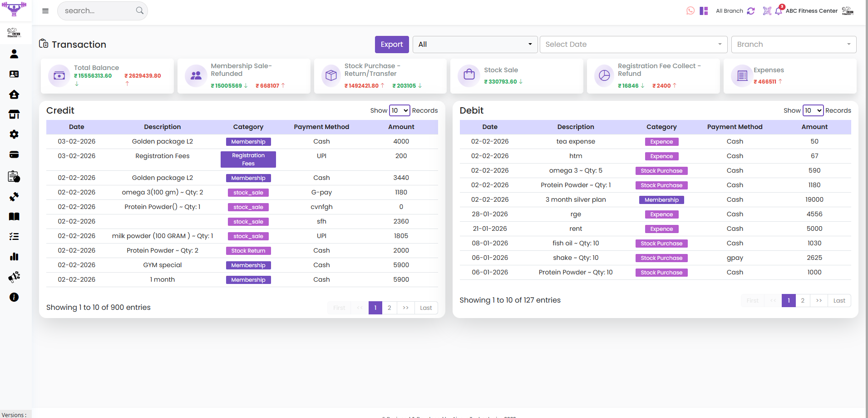
Task: Click the Amount column header in Debit table
Action: 814,127
